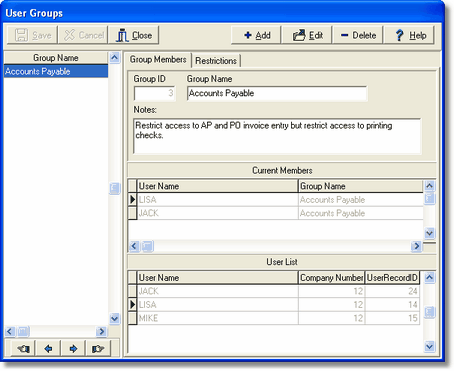Add a new user group
The image size is (454, 371).
pos(256,35)
